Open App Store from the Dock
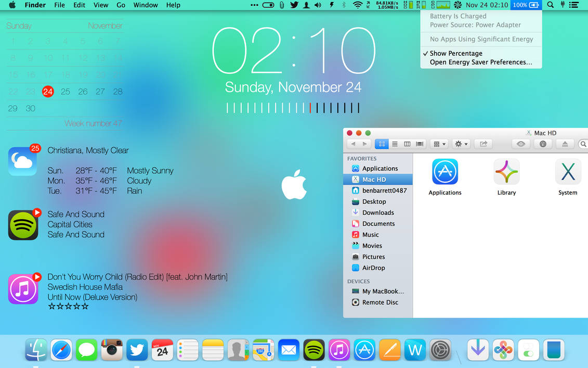Screen dimensions: 588x368 pyautogui.click(x=364, y=350)
